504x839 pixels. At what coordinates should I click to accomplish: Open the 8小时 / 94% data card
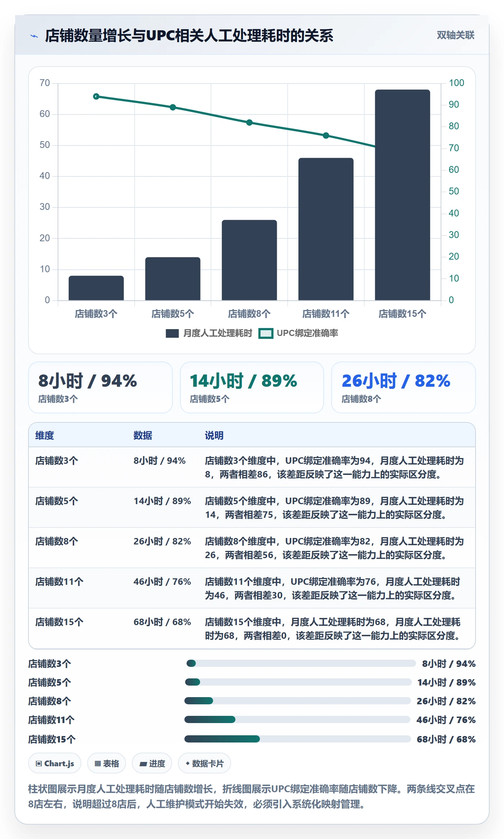[x=100, y=387]
